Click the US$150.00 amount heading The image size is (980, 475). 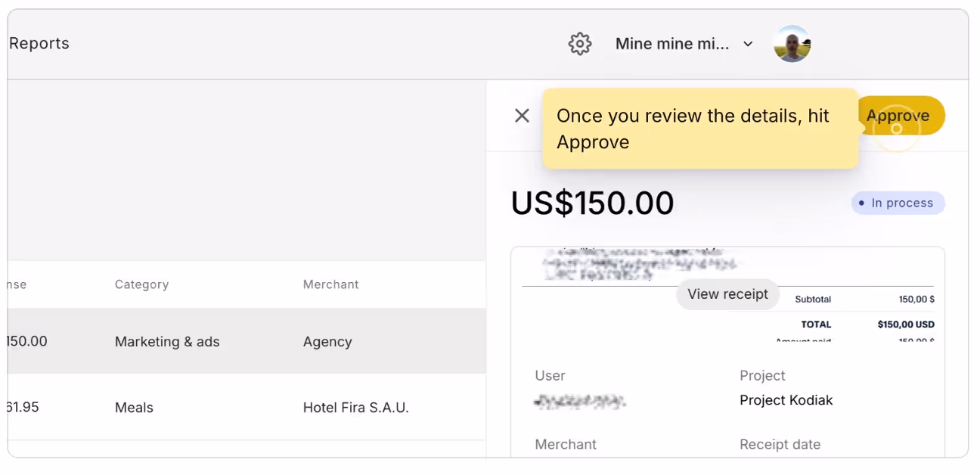click(593, 202)
